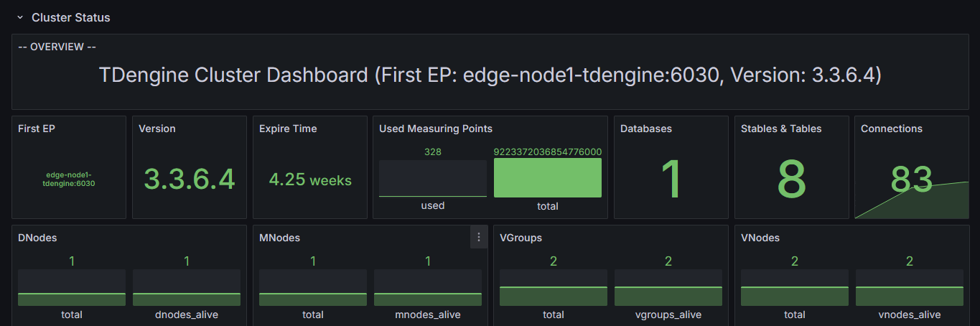Collapse the Cluster Status row chevron
This screenshot has height=326, width=980.
20,17
